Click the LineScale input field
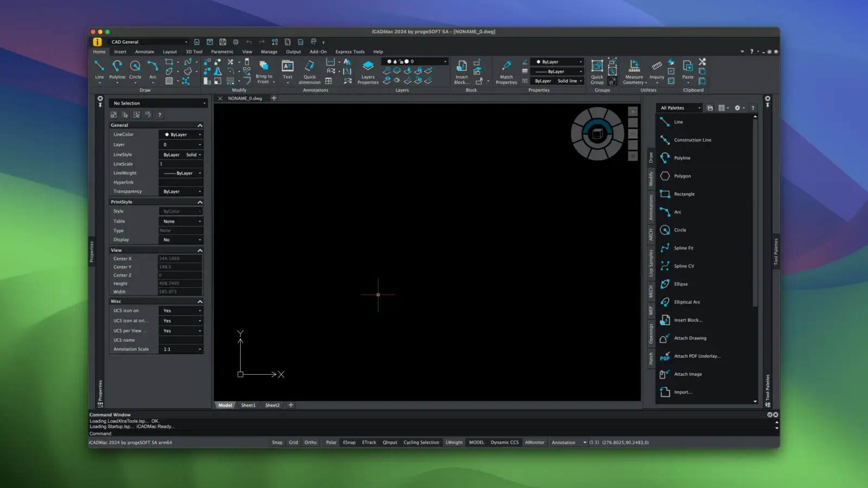868x488 pixels. click(180, 164)
